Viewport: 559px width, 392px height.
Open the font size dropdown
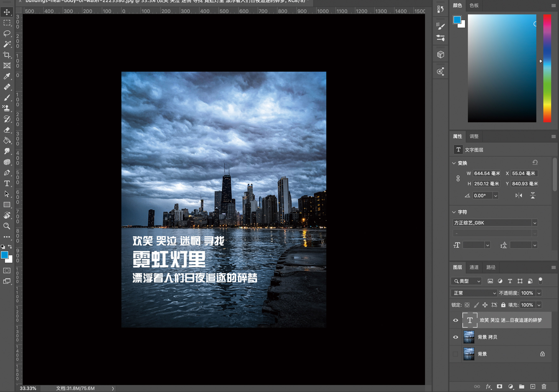tap(487, 245)
